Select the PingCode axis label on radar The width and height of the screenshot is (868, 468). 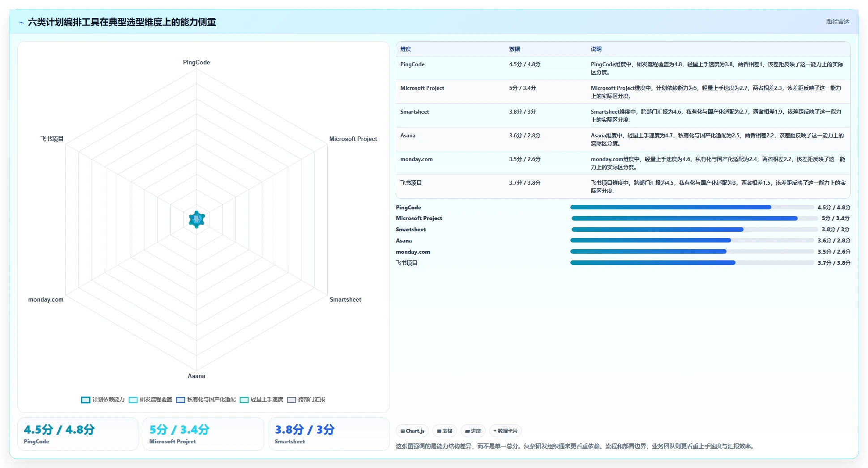[196, 62]
